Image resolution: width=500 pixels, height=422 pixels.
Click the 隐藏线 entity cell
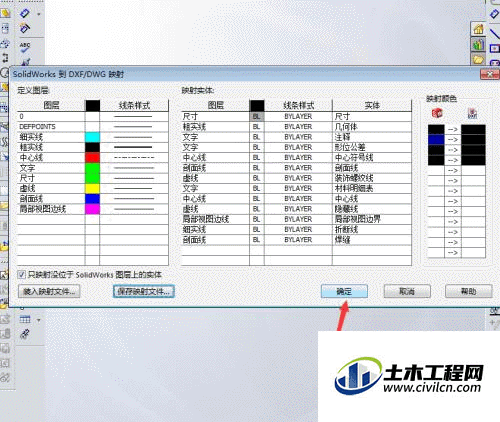click(372, 209)
